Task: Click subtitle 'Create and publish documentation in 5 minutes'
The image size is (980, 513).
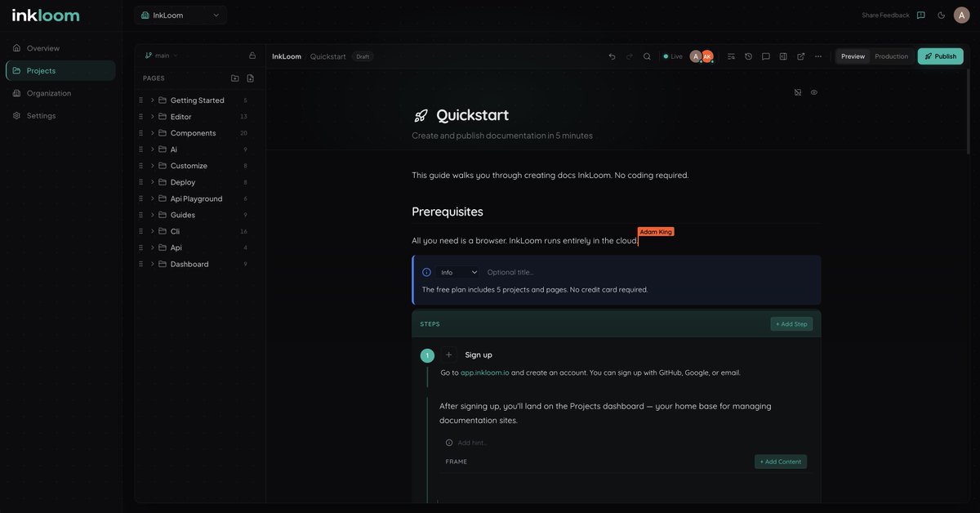Action: pos(502,136)
